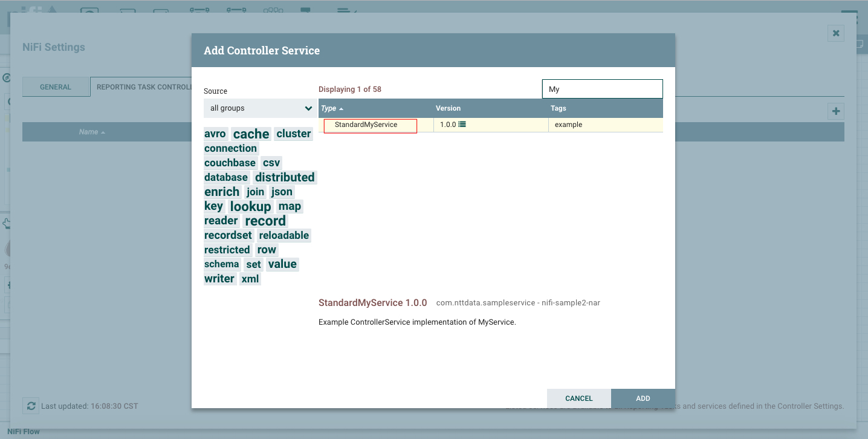Filter by the reader tag
Image resolution: width=868 pixels, height=439 pixels.
tap(221, 221)
